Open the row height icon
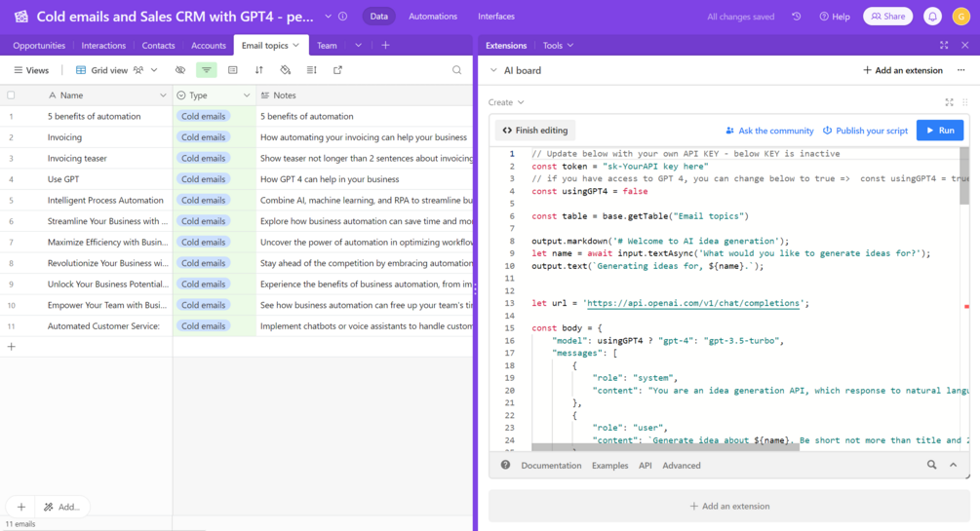The height and width of the screenshot is (531, 980). tap(311, 70)
